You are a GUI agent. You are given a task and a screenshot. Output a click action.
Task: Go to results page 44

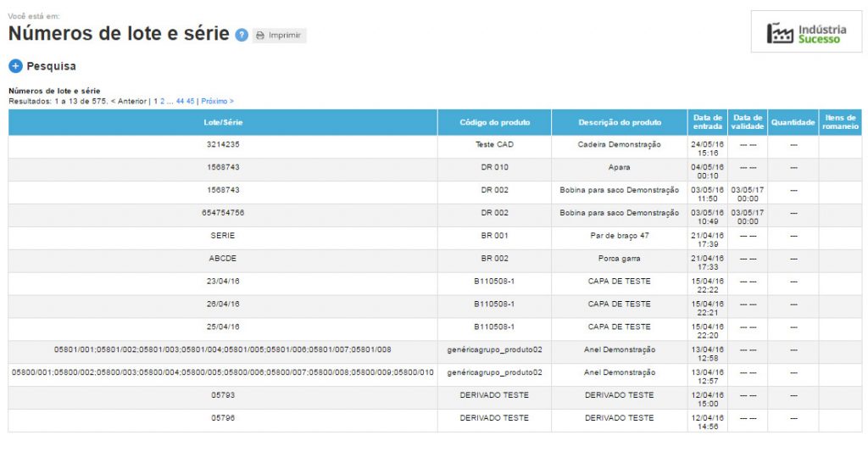(181, 101)
